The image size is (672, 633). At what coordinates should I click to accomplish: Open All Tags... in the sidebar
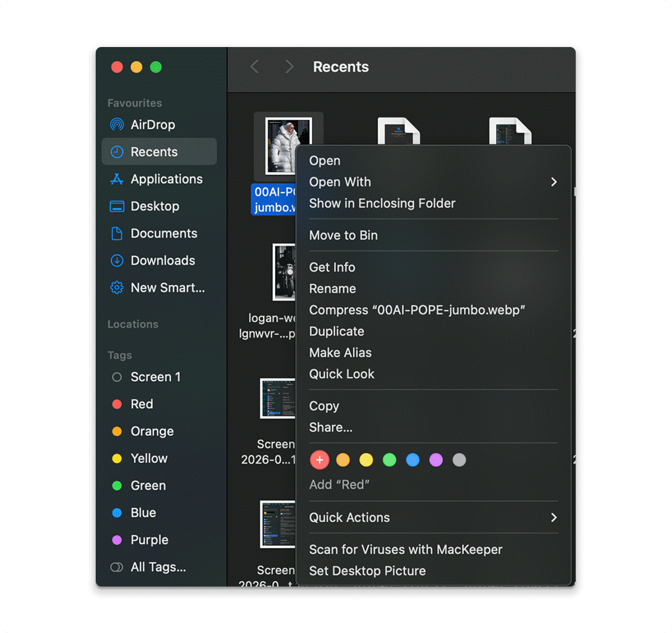pyautogui.click(x=158, y=567)
